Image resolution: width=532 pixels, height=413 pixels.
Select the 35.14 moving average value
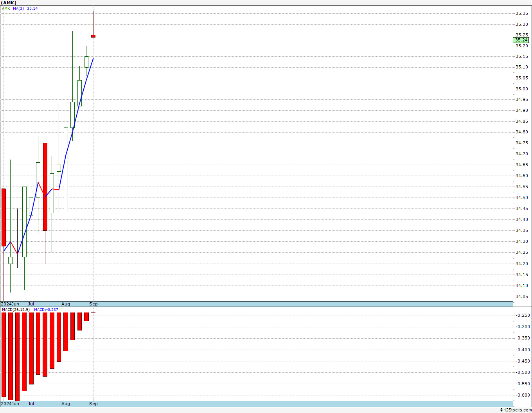[x=32, y=9]
